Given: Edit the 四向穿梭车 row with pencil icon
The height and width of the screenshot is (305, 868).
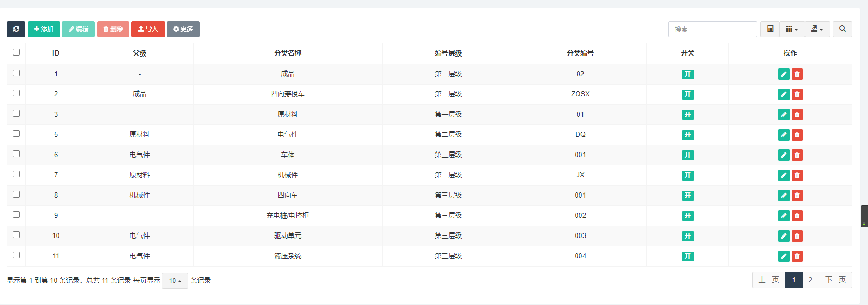Looking at the screenshot, I should [x=784, y=94].
